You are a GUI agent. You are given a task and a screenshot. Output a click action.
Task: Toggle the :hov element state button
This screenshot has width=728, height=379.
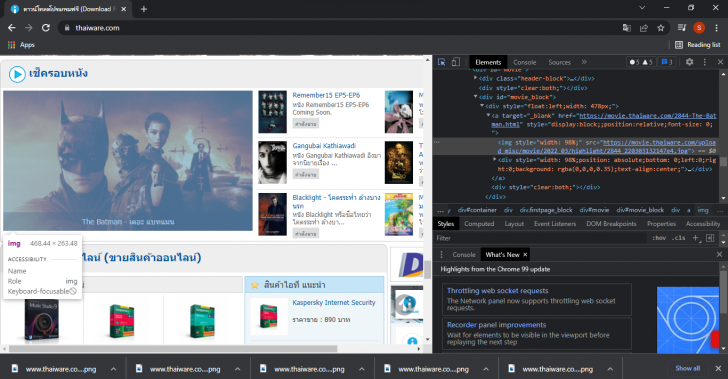click(659, 238)
